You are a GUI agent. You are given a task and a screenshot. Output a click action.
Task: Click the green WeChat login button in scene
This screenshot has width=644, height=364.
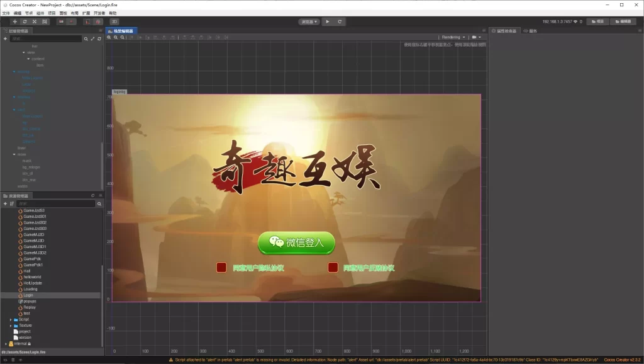[x=296, y=242]
